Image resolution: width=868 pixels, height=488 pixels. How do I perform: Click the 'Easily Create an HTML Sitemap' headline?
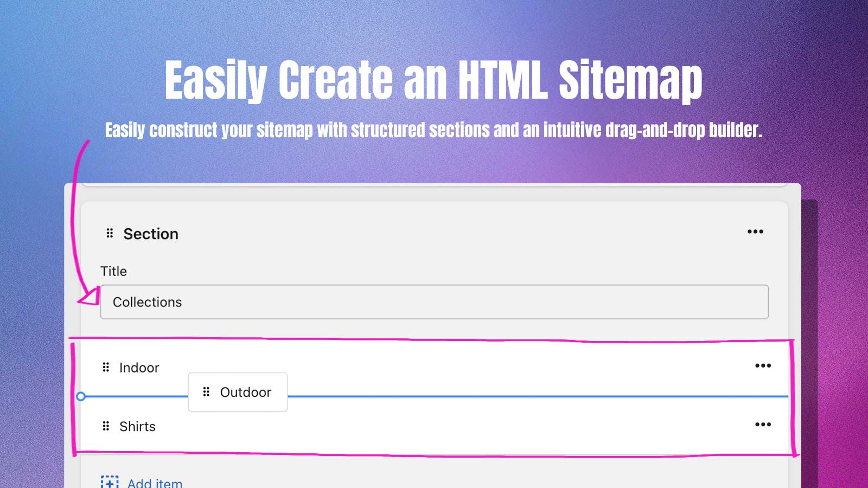pyautogui.click(x=433, y=80)
